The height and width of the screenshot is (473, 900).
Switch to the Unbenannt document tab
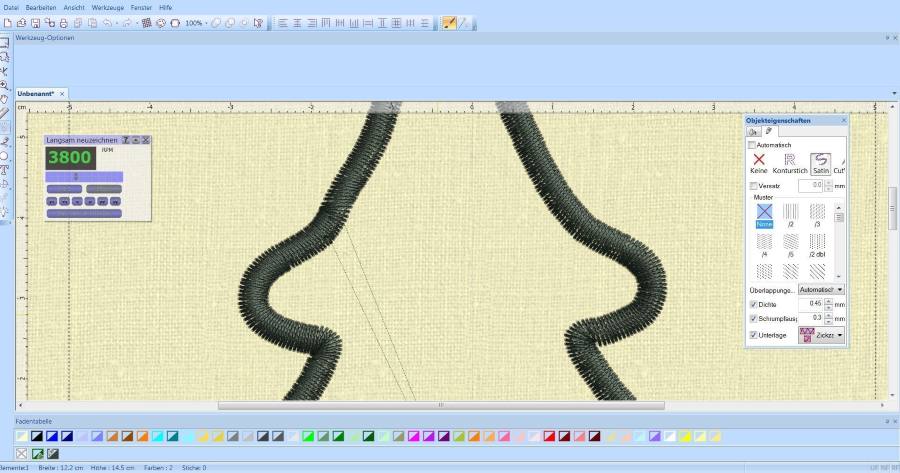pos(36,94)
